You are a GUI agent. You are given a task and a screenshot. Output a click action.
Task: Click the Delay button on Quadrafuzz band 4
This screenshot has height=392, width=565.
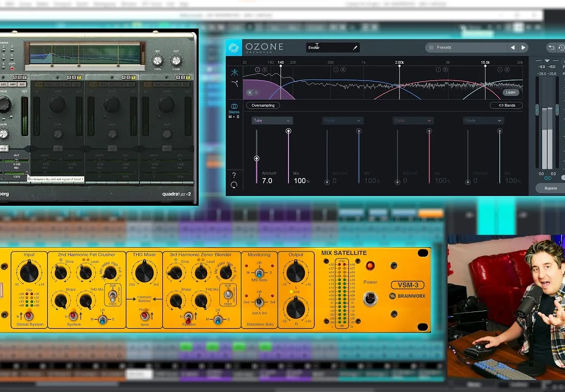[x=167, y=148]
